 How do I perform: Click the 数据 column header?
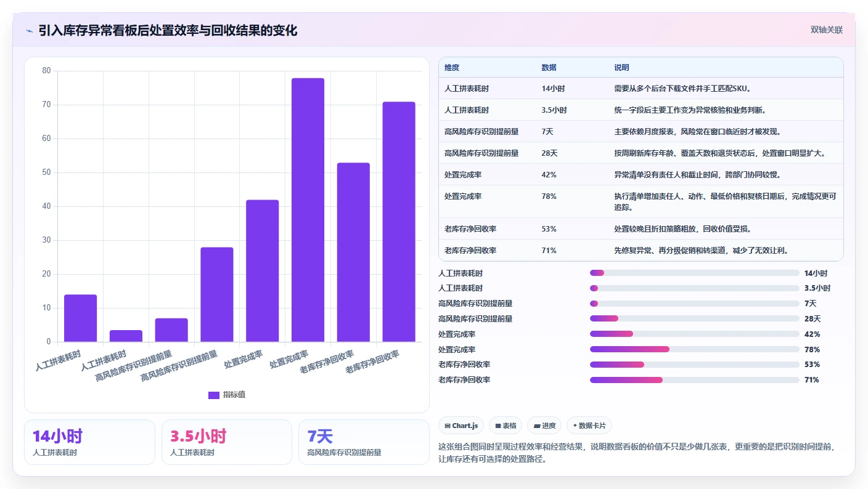tap(549, 68)
